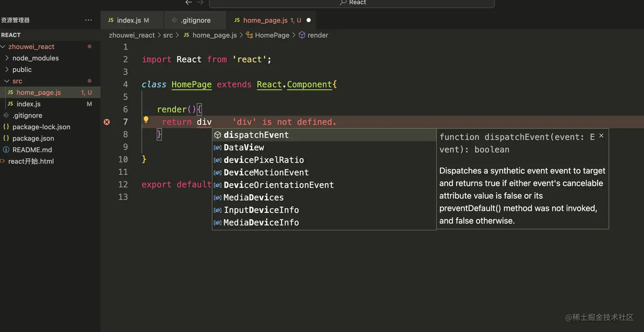Click the HTML icon beside react开始.html

(x=3, y=162)
